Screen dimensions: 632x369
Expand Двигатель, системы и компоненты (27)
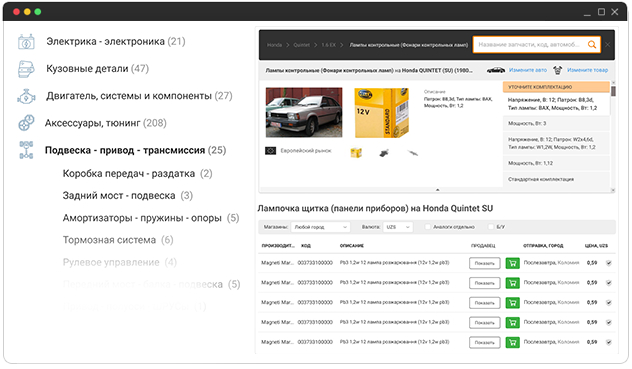click(139, 96)
